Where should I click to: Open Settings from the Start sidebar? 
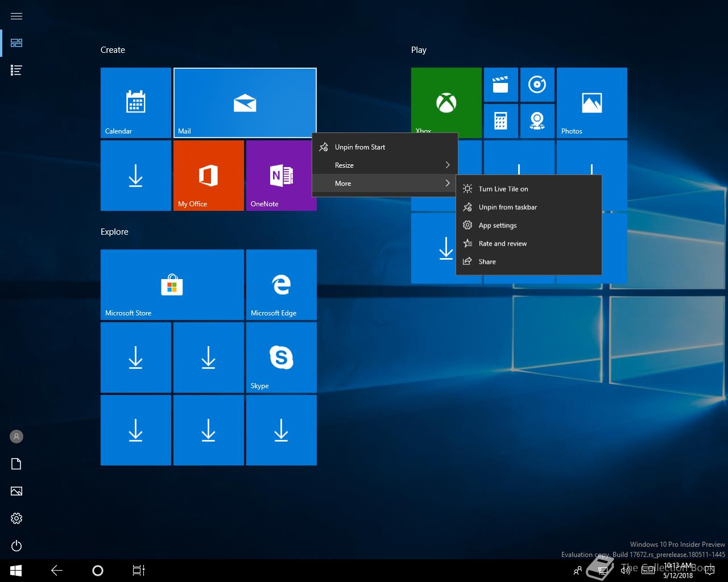[16, 518]
